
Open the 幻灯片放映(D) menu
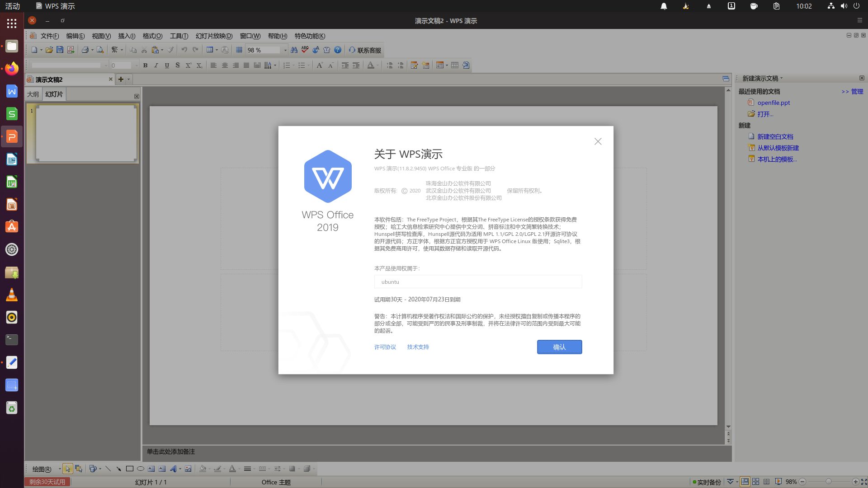pos(214,36)
